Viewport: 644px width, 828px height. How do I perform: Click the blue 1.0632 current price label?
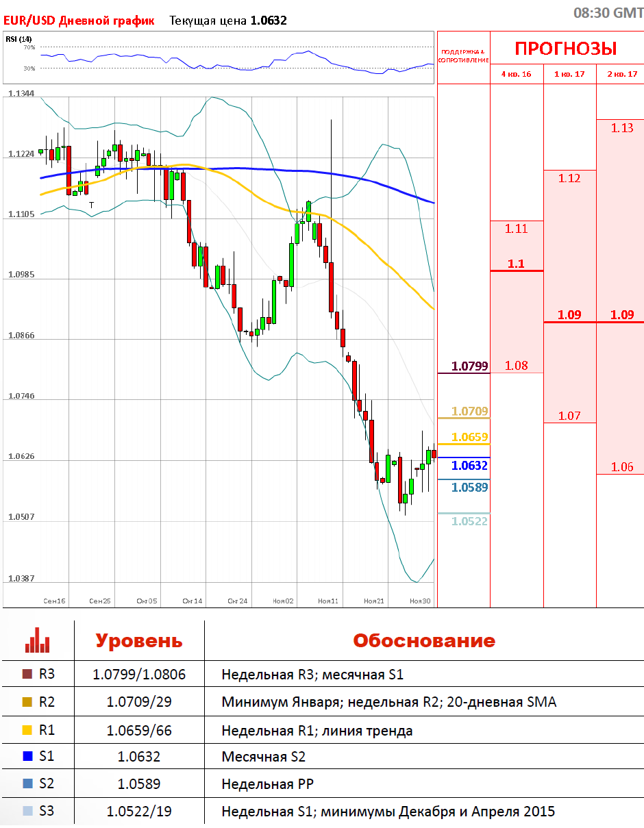[470, 466]
